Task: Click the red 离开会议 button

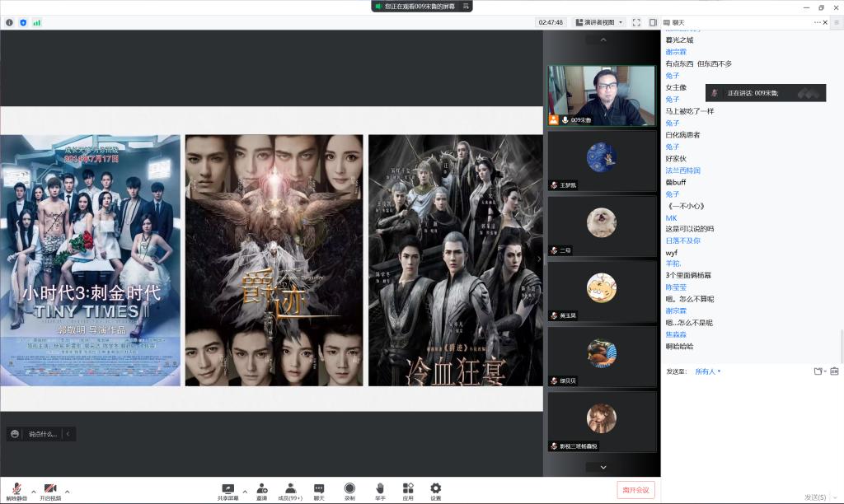Action: [x=635, y=490]
